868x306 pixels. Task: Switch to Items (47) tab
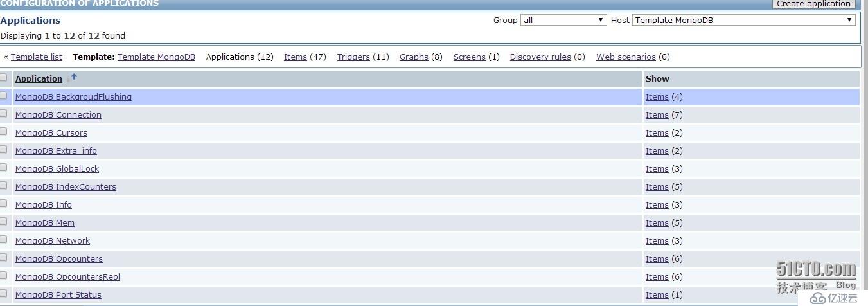[x=296, y=57]
